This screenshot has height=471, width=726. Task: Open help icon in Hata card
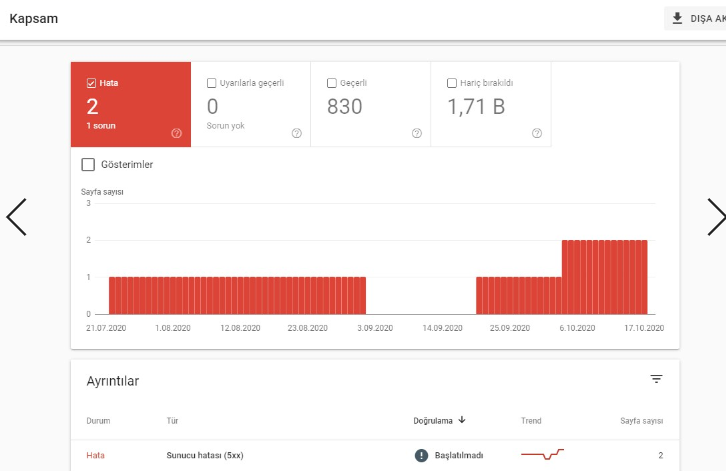pyautogui.click(x=176, y=133)
